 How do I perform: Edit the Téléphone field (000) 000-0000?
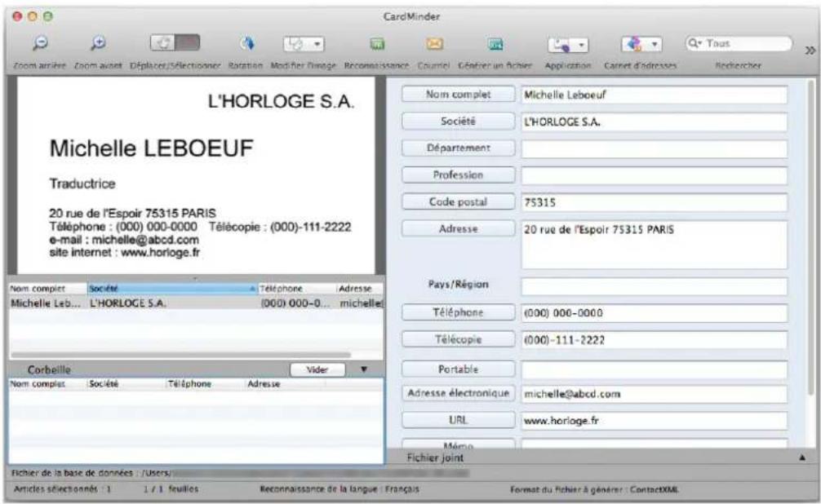[x=654, y=313]
